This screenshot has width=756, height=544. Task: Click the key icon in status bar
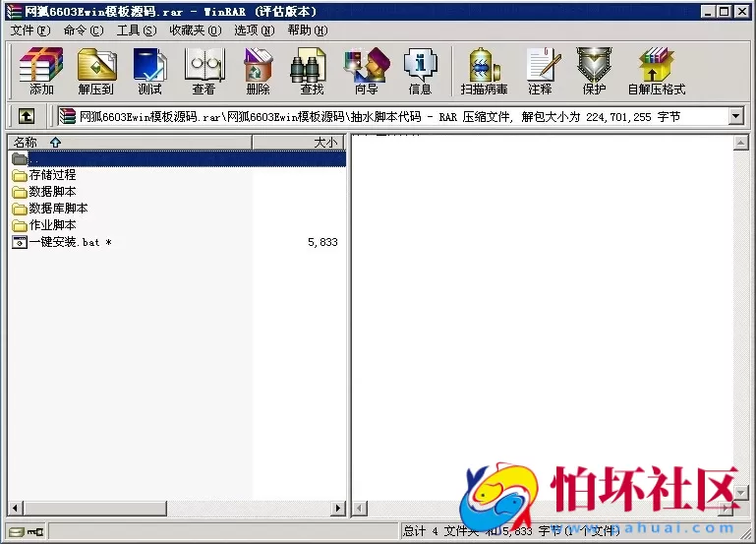pos(35,532)
